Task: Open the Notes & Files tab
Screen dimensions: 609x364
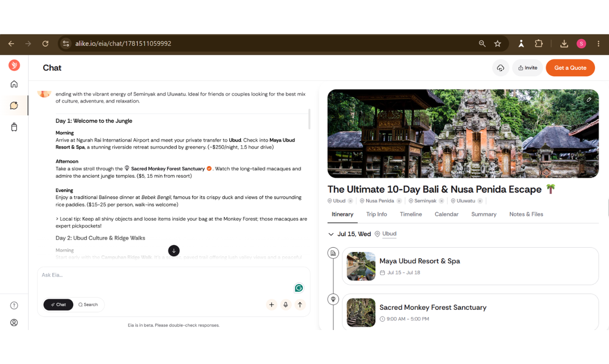Action: [526, 214]
